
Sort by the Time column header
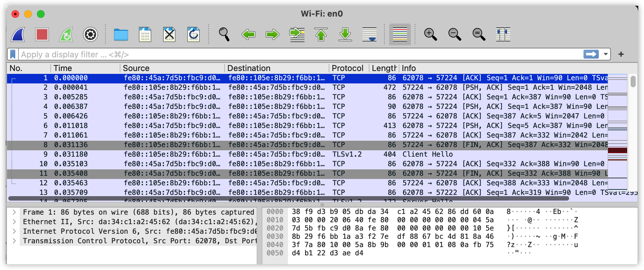tap(85, 68)
